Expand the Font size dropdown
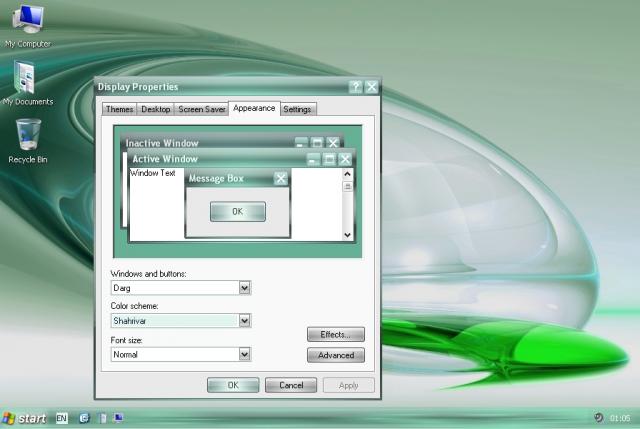Image resolution: width=640 pixels, height=429 pixels. point(244,354)
